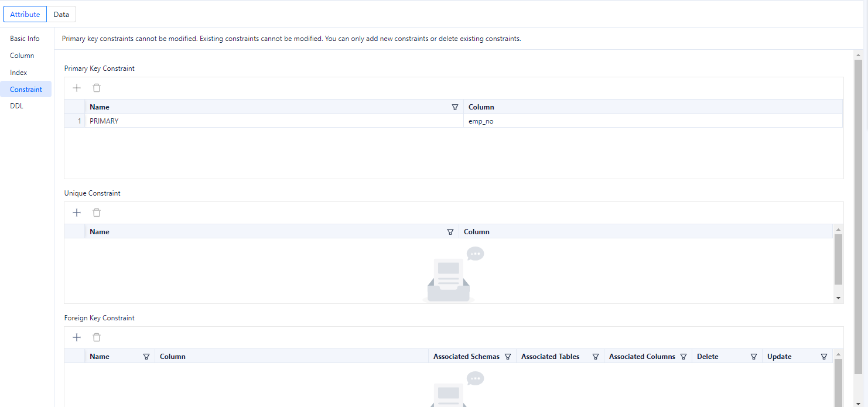The image size is (868, 407).
Task: Open the DDL section
Action: pos(16,107)
